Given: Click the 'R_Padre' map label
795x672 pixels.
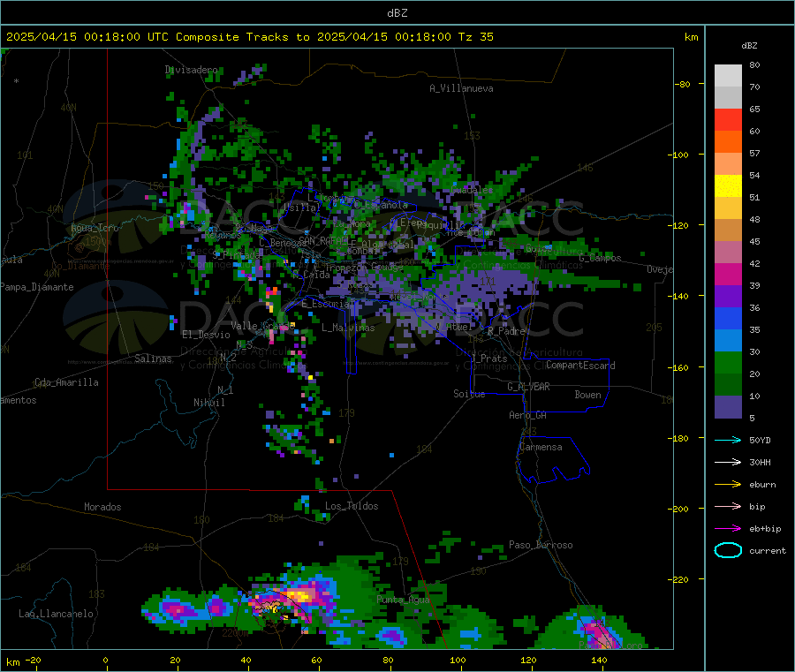Looking at the screenshot, I should click(x=506, y=331).
